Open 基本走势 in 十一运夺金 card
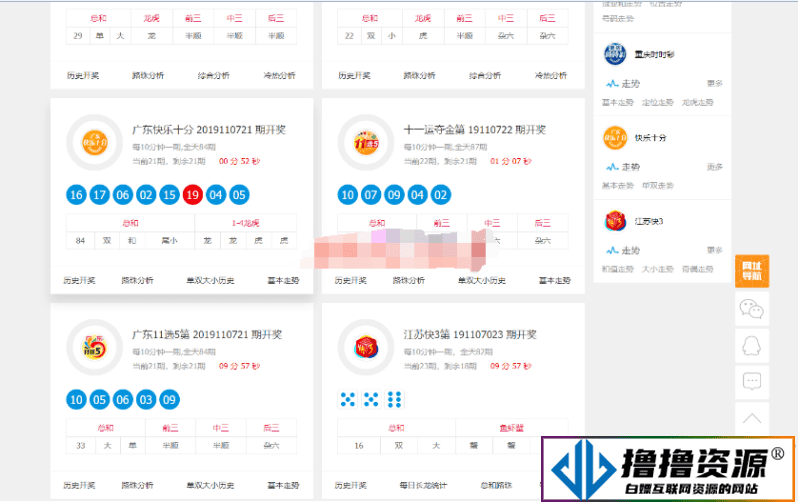800x502 pixels. [x=555, y=281]
